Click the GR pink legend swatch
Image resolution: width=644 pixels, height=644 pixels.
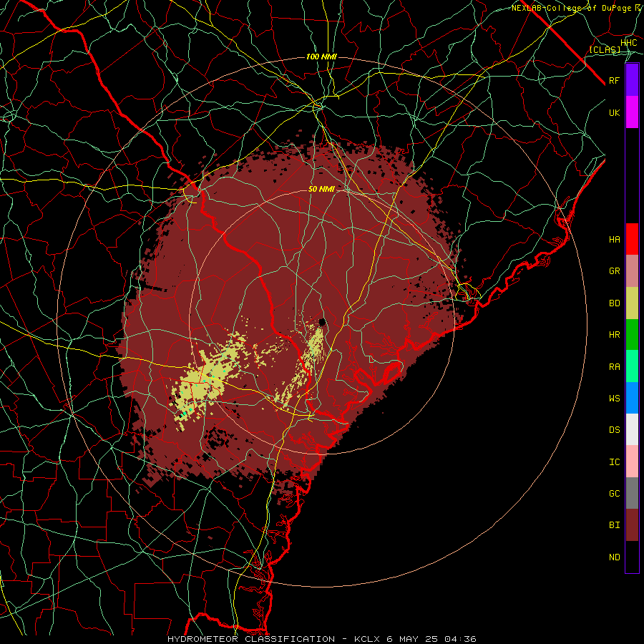tap(632, 270)
